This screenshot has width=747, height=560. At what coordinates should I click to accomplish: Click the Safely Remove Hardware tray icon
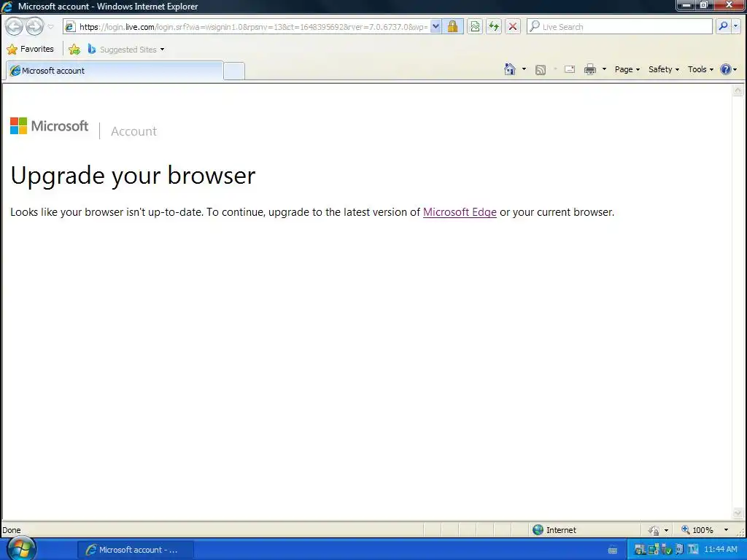click(666, 550)
